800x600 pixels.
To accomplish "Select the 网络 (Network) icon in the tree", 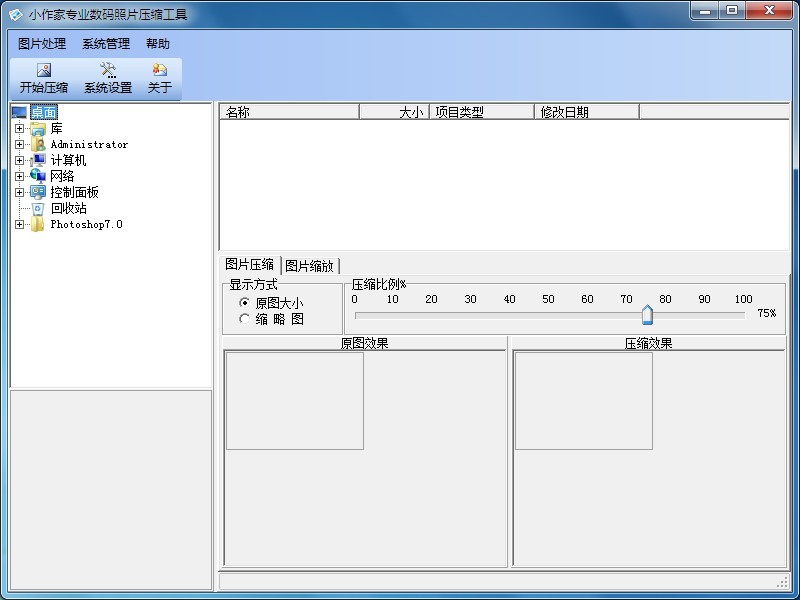I will [38, 177].
